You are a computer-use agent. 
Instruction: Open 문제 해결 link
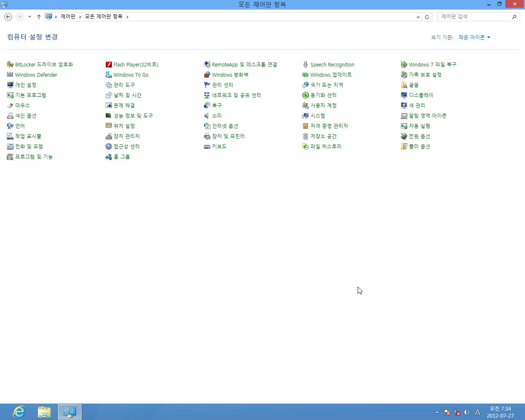point(124,105)
